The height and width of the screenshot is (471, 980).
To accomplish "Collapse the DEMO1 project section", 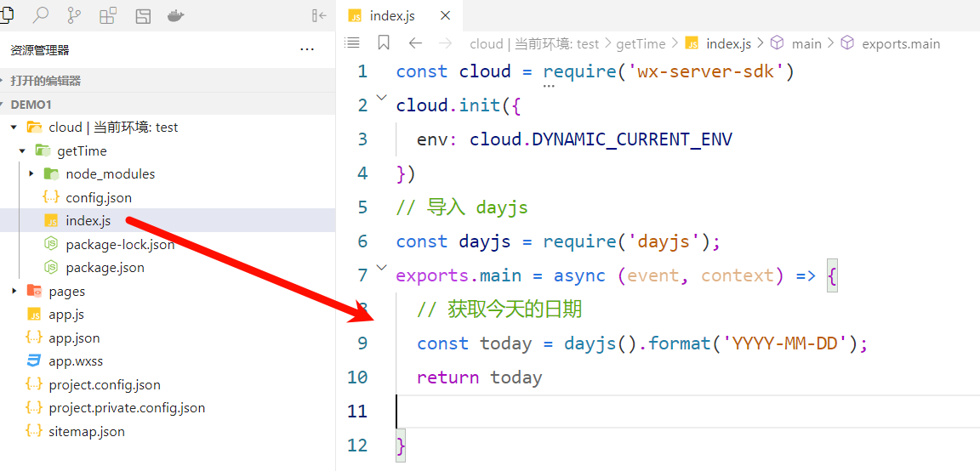I will pos(168,105).
